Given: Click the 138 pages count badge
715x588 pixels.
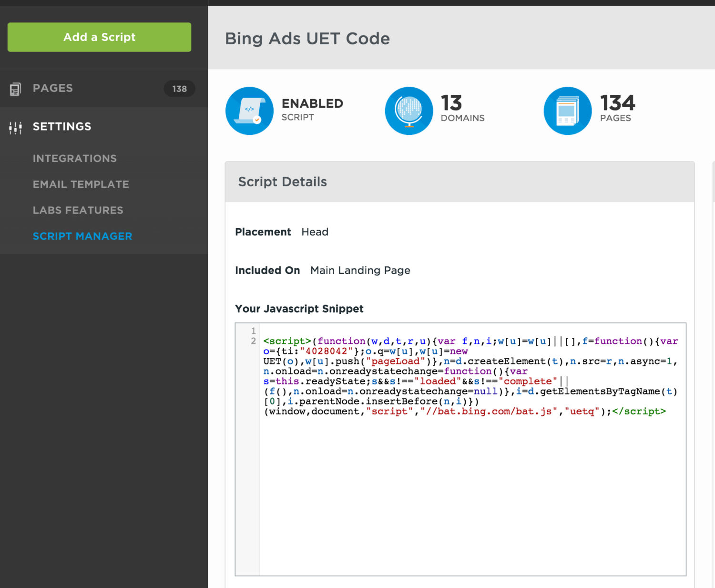Looking at the screenshot, I should pos(179,89).
